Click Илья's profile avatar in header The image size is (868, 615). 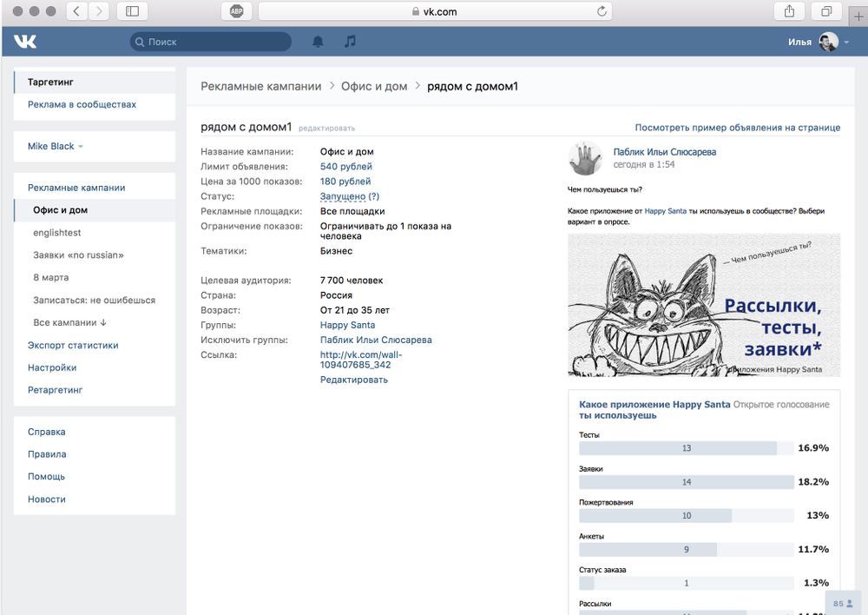pos(828,42)
